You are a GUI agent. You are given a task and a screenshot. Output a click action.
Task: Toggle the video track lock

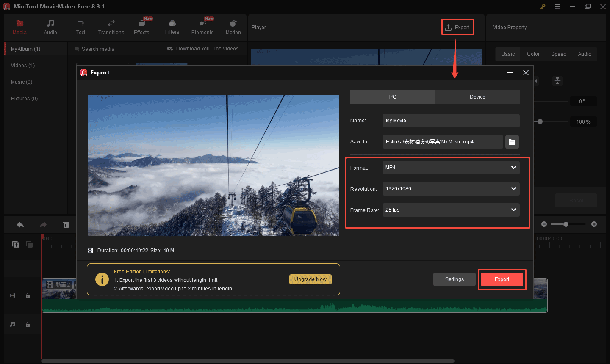(x=28, y=295)
